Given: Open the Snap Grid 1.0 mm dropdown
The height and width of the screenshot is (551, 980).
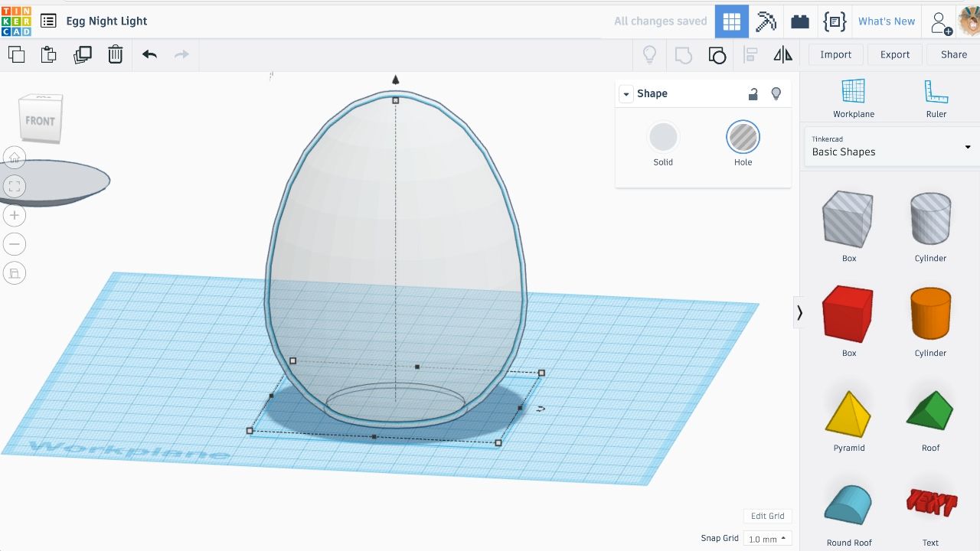Looking at the screenshot, I should (x=768, y=539).
